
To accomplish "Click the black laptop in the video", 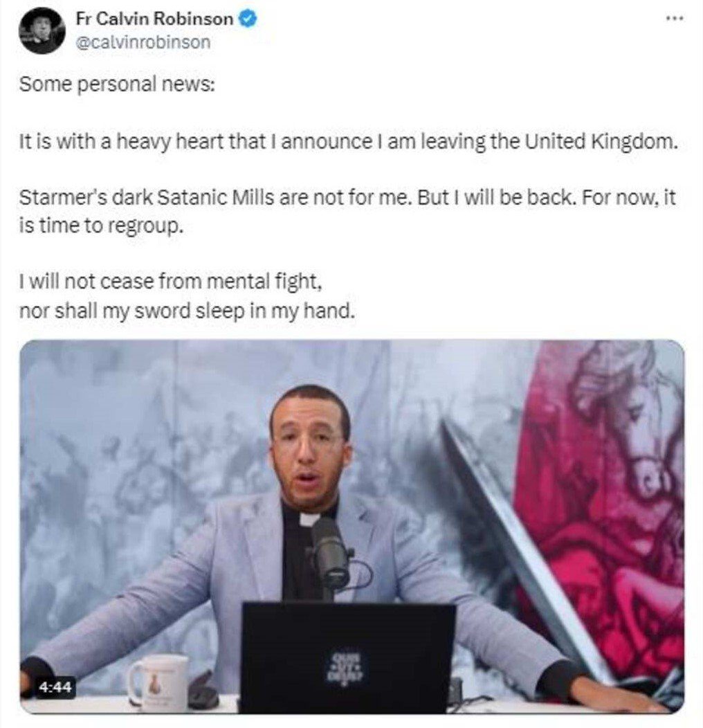I will [x=347, y=657].
